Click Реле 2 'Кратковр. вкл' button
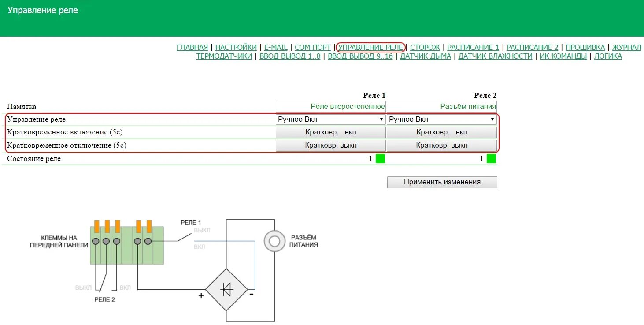The width and height of the screenshot is (644, 325). click(x=442, y=132)
